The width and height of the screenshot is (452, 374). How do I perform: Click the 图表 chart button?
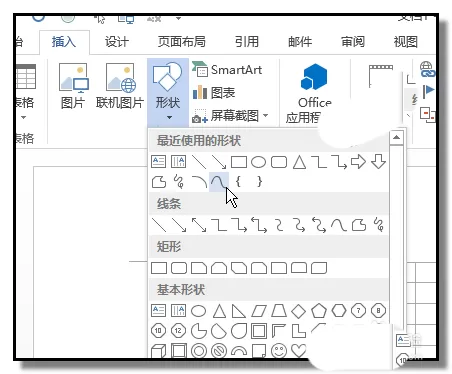click(214, 92)
